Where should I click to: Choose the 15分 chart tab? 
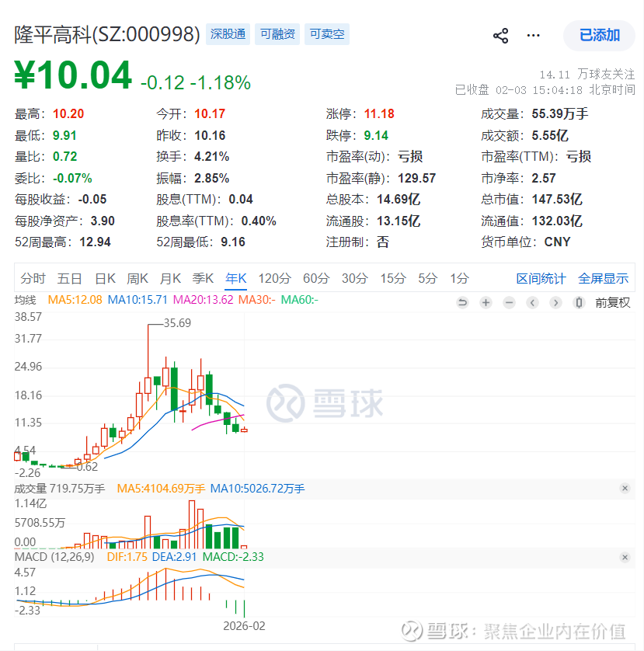(393, 278)
